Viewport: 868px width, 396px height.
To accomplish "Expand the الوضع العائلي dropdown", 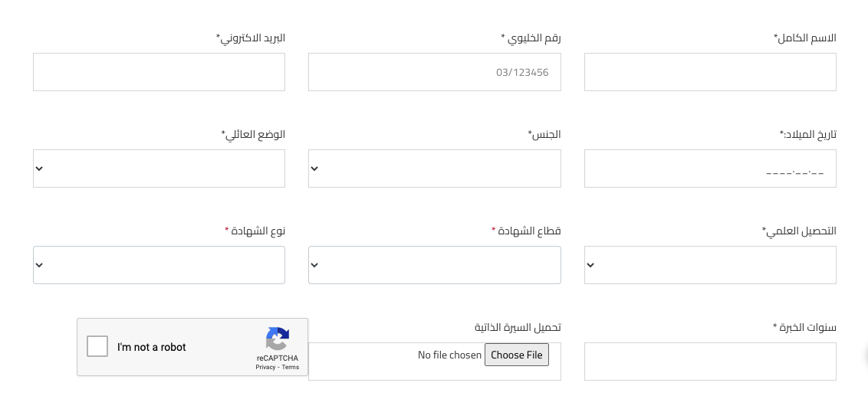I will 159,169.
